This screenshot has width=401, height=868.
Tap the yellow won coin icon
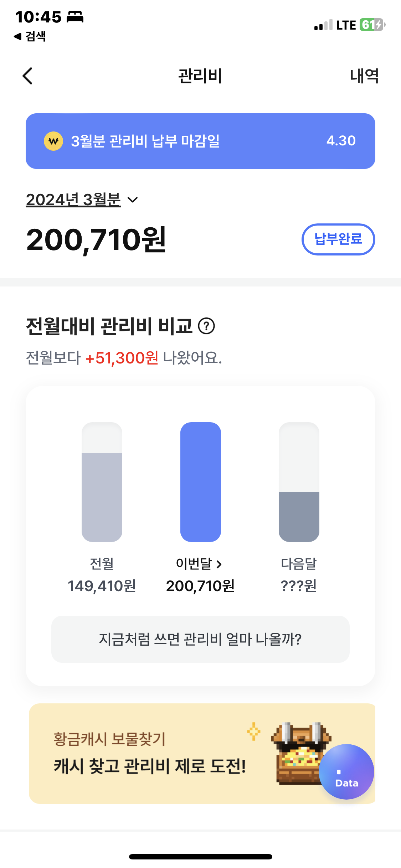point(53,141)
